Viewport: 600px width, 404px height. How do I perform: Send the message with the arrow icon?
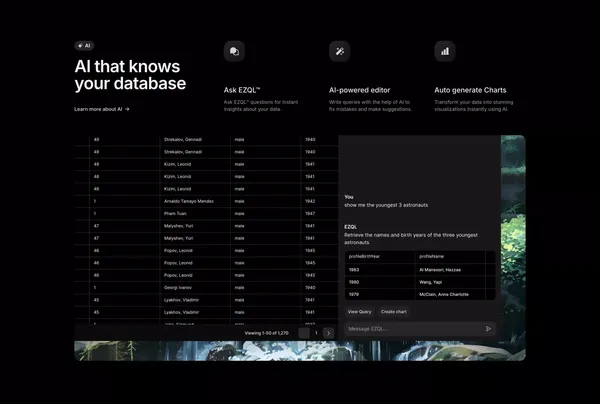pos(488,329)
